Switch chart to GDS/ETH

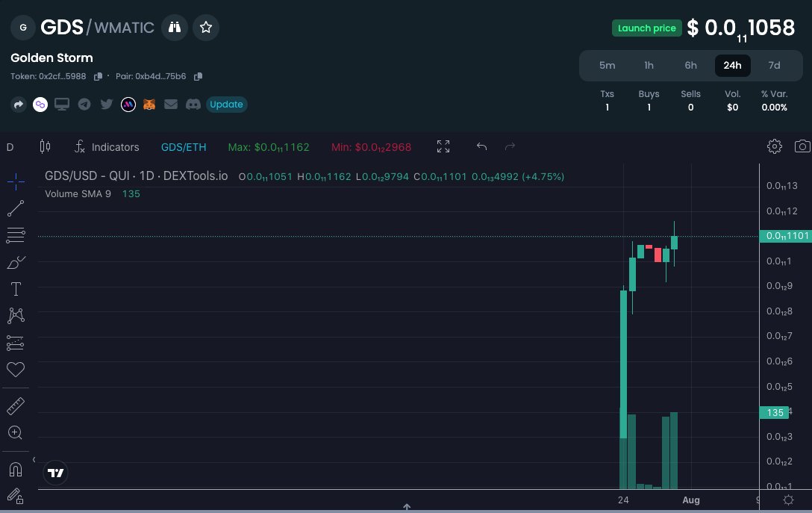point(184,147)
